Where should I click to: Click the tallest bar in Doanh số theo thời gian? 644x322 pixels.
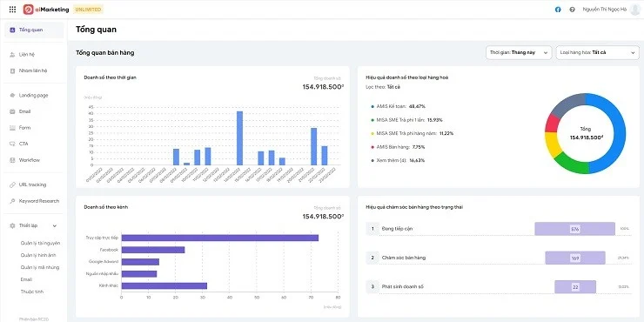coord(239,138)
